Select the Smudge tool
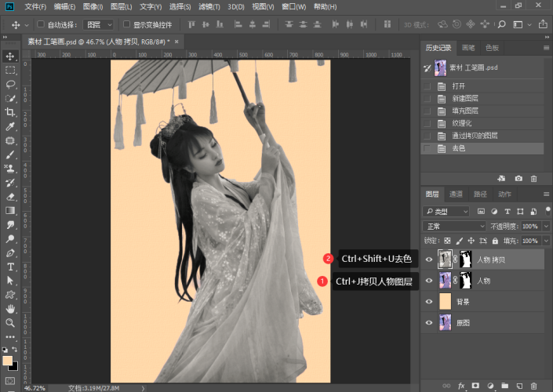Screen dimensions: 553x392 (10, 224)
